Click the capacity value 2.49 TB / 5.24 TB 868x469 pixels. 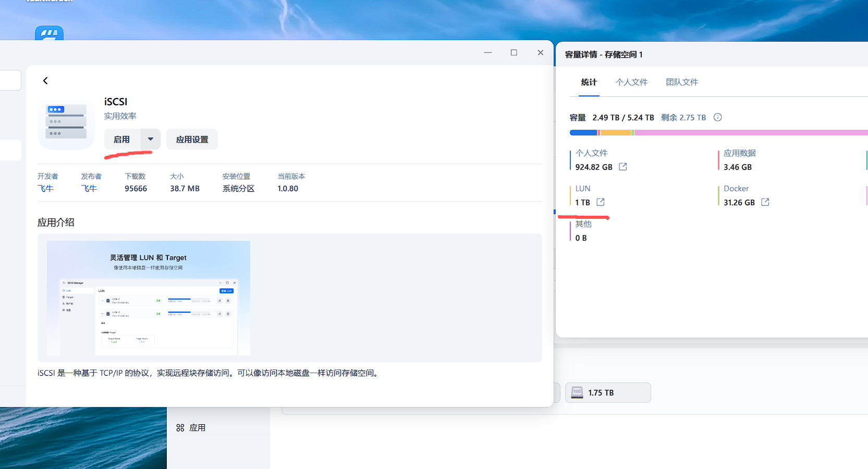tap(623, 118)
